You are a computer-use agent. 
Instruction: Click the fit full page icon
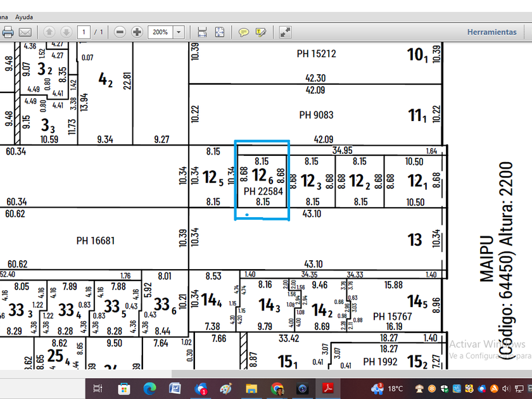[220, 32]
